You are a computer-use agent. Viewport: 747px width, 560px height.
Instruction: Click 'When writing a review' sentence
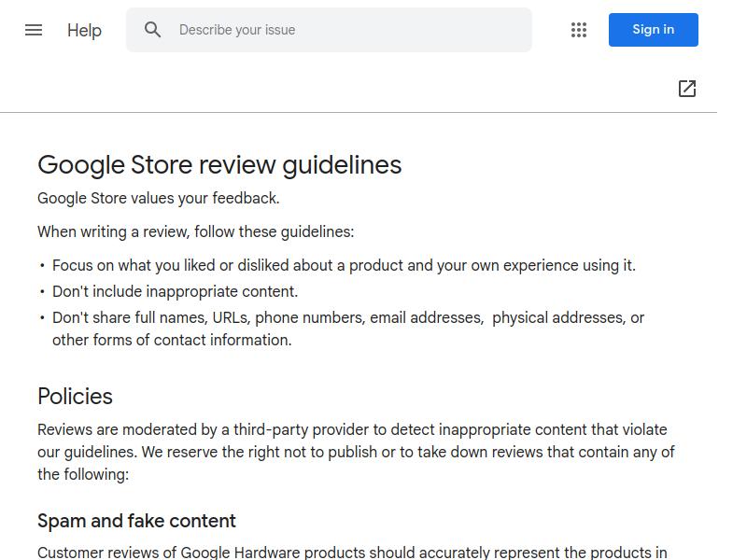pyautogui.click(x=196, y=231)
